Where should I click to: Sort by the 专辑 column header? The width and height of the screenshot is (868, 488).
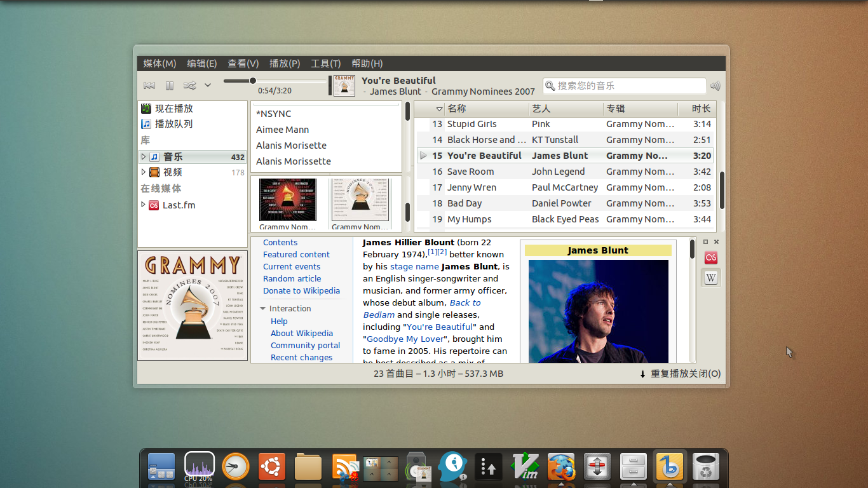(640, 109)
